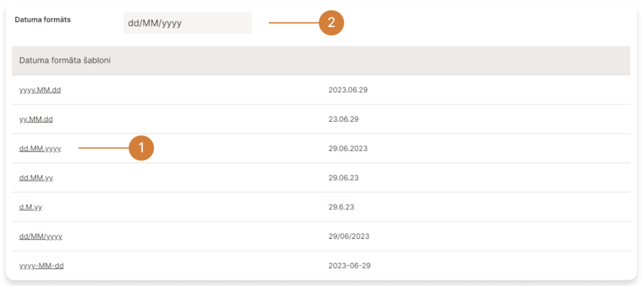The width and height of the screenshot is (644, 286).
Task: Click the Datuma formāta šabloni table header
Action: click(65, 61)
